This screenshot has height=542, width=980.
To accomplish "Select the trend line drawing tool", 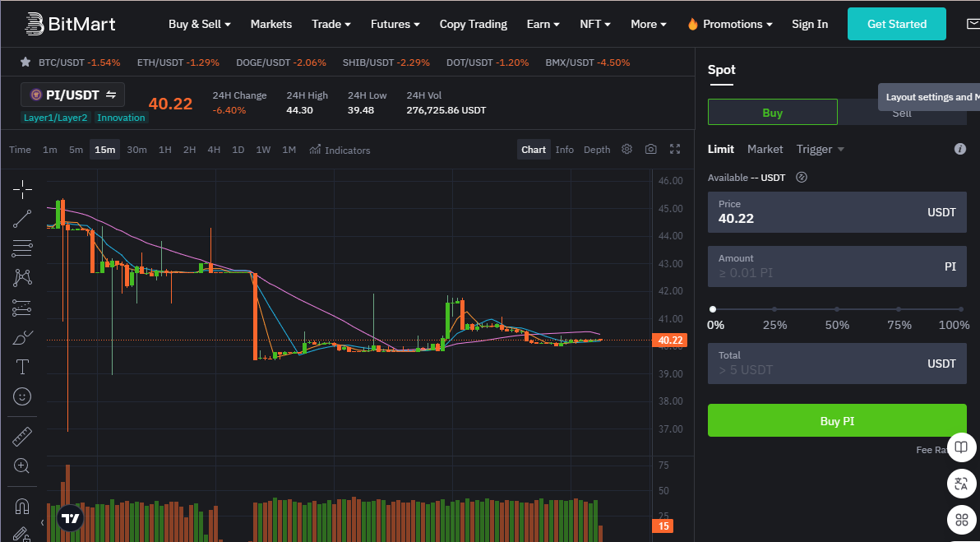I will click(22, 219).
